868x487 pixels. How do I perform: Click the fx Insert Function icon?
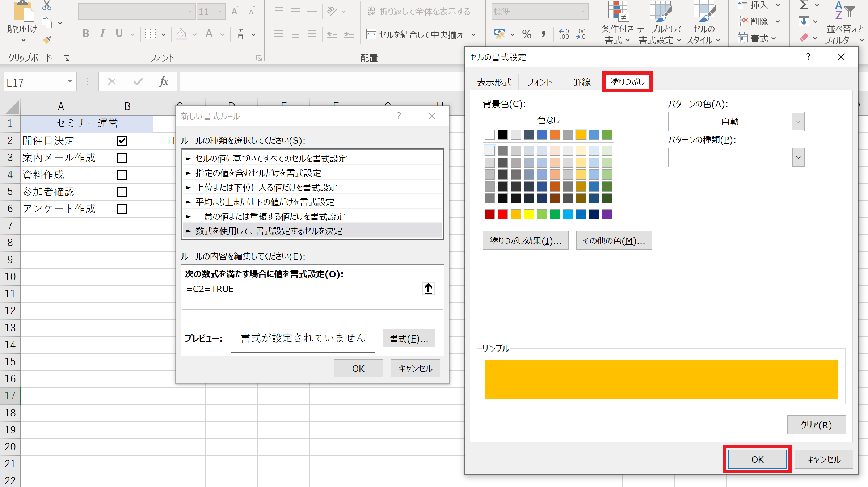164,82
